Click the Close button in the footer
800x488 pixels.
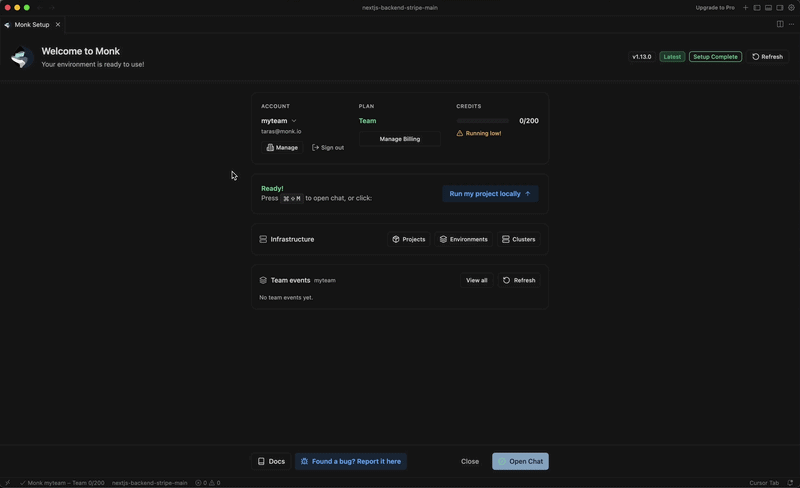point(470,461)
